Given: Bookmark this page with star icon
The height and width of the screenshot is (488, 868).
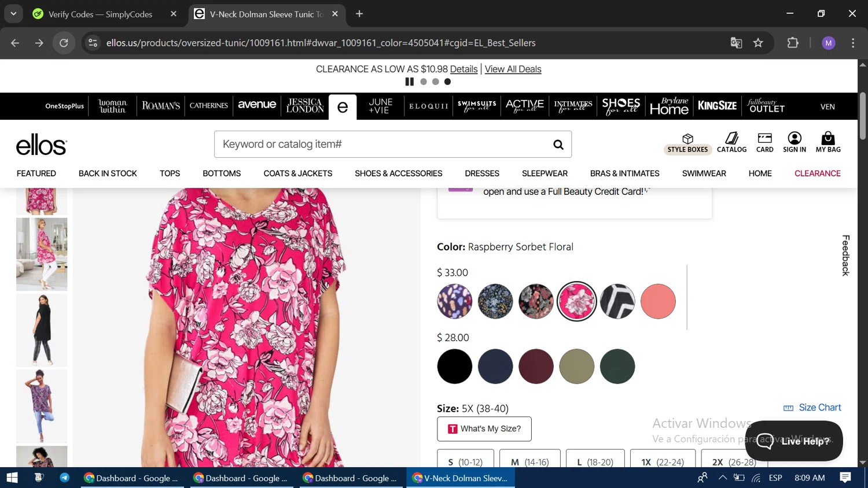Looking at the screenshot, I should 758,43.
